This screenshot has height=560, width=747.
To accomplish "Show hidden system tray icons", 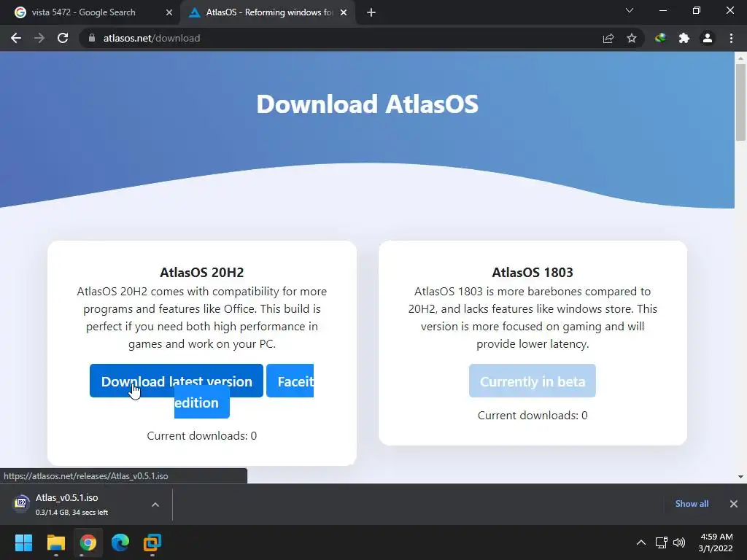I will click(x=641, y=542).
